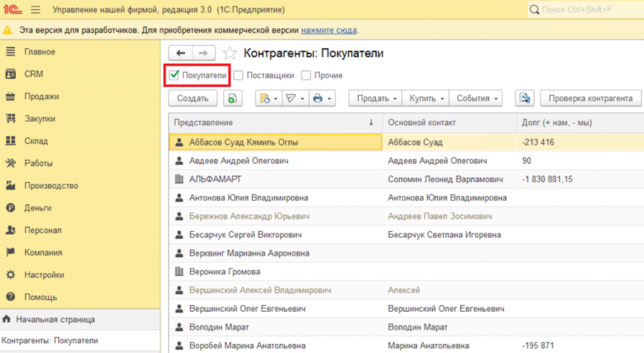Screen dimensions: 644x353
Task: Click the warning triangle icon
Action: (x=8, y=30)
